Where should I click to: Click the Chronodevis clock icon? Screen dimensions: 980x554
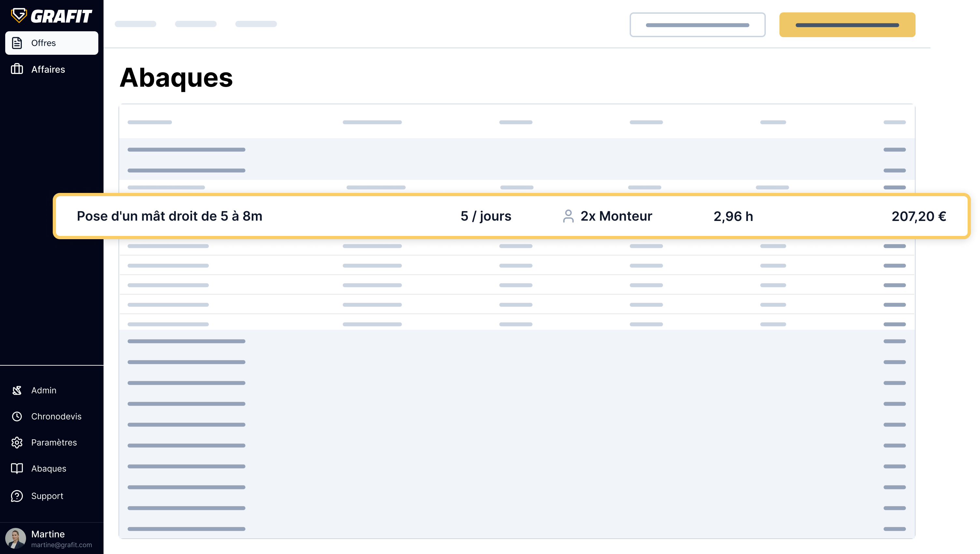[x=17, y=416]
